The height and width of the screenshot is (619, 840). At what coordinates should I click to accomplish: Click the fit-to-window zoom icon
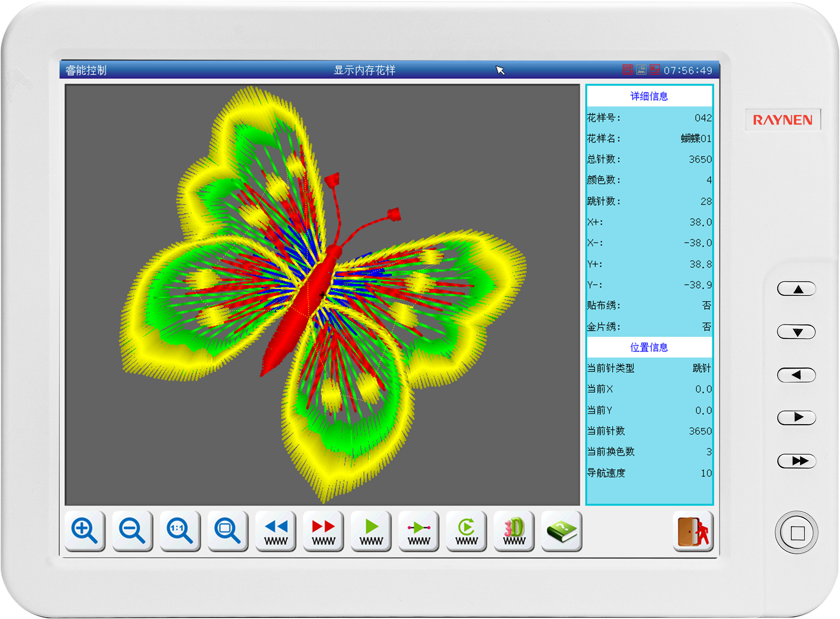coord(228,531)
